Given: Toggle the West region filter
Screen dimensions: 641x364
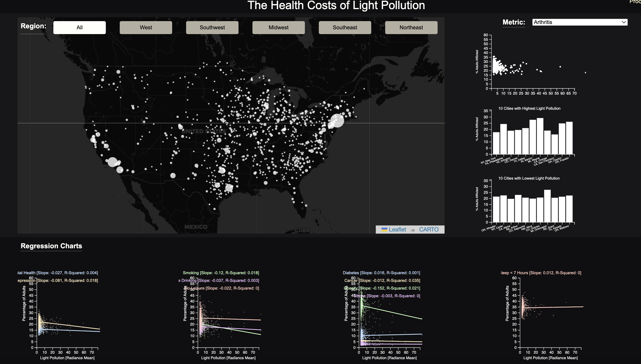Looking at the screenshot, I should point(146,28).
